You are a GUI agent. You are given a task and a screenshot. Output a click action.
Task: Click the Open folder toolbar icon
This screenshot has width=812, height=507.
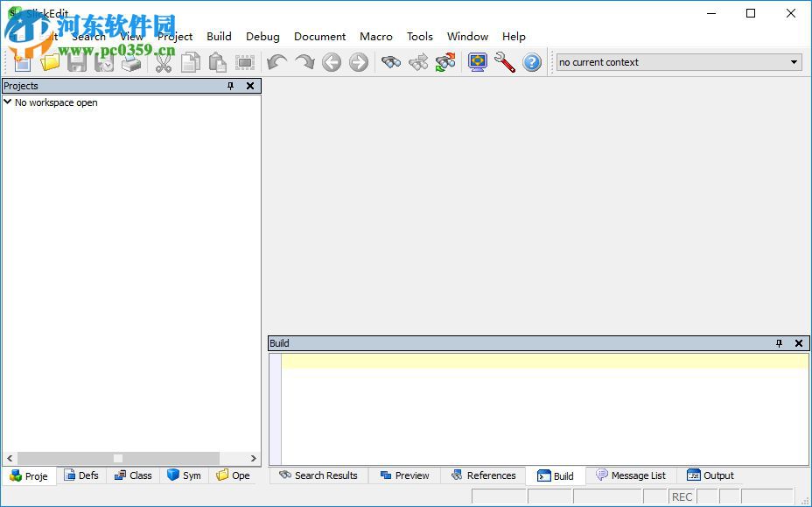[50, 62]
